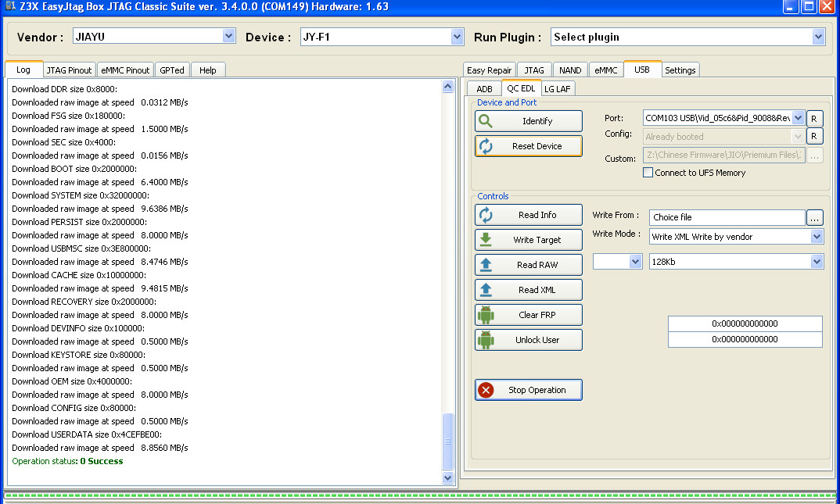Click the Operation status: 0 Success line
Viewport: 840px width, 504px height.
67,461
